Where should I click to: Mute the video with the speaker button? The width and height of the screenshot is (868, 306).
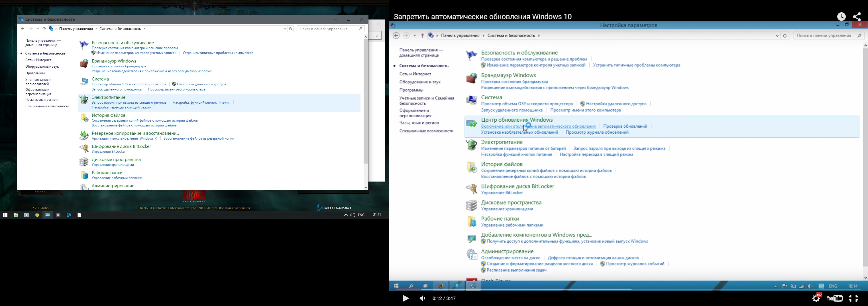pyautogui.click(x=423, y=299)
